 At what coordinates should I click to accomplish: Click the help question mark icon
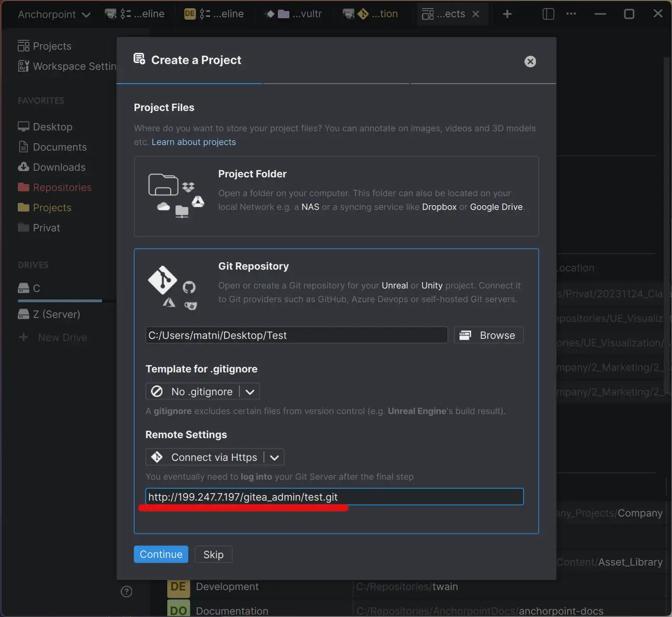point(126,591)
